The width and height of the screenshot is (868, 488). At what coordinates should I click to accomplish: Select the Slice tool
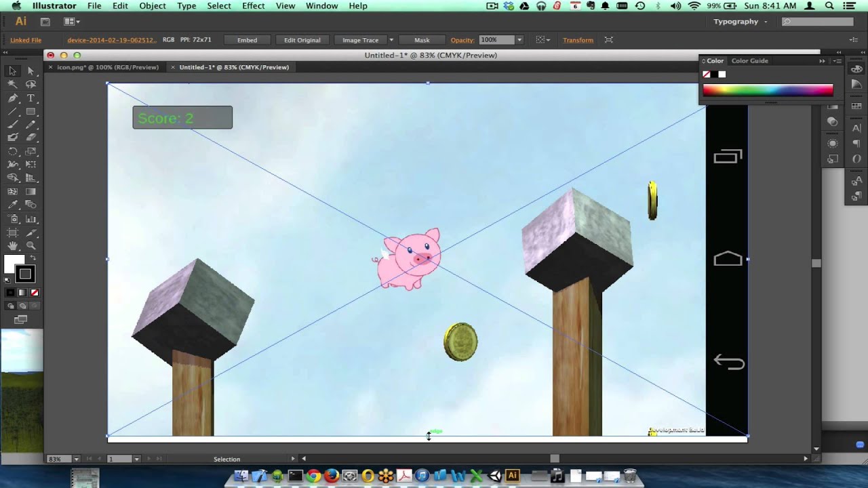click(x=31, y=232)
